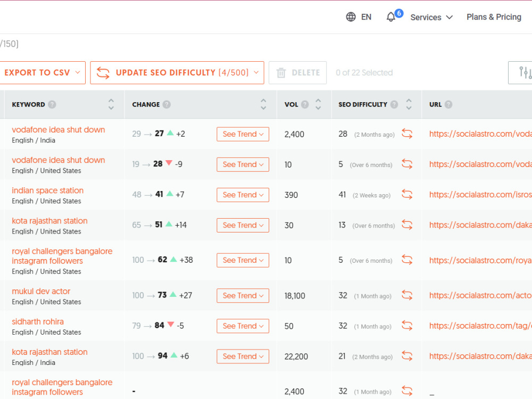Click the Delete button

297,72
